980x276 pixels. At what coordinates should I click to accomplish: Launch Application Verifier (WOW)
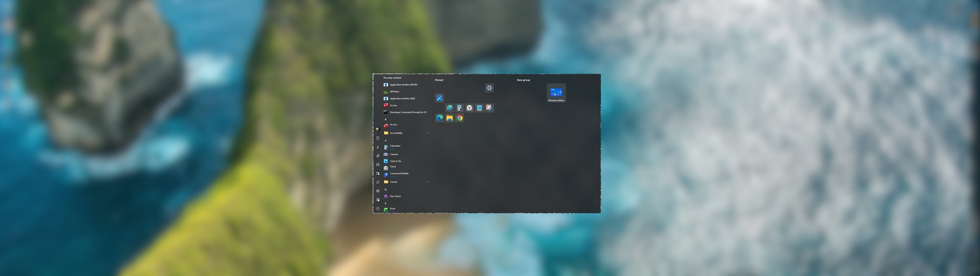point(403,85)
